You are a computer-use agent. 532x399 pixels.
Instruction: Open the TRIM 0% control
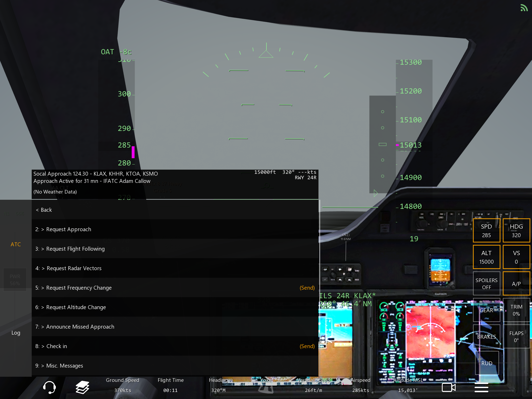tap(516, 310)
